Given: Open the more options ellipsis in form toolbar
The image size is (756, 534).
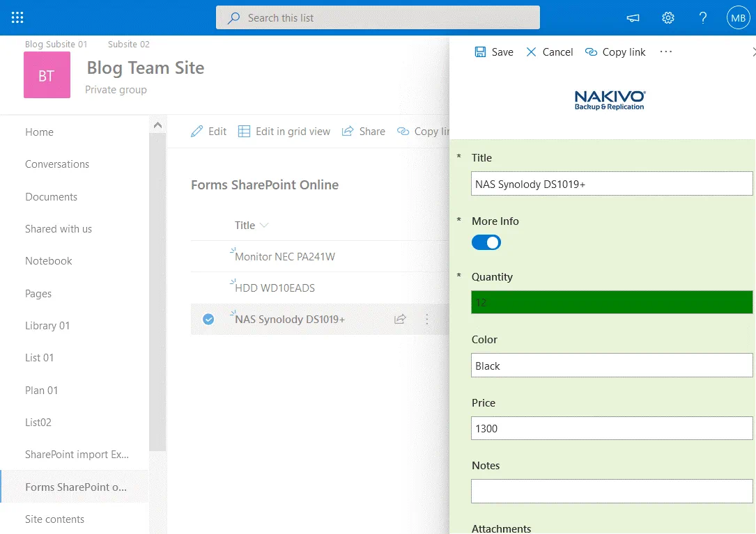Looking at the screenshot, I should click(x=666, y=52).
